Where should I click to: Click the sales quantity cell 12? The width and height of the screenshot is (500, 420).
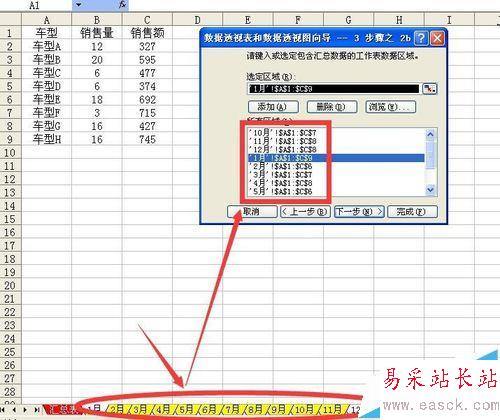coord(97,46)
